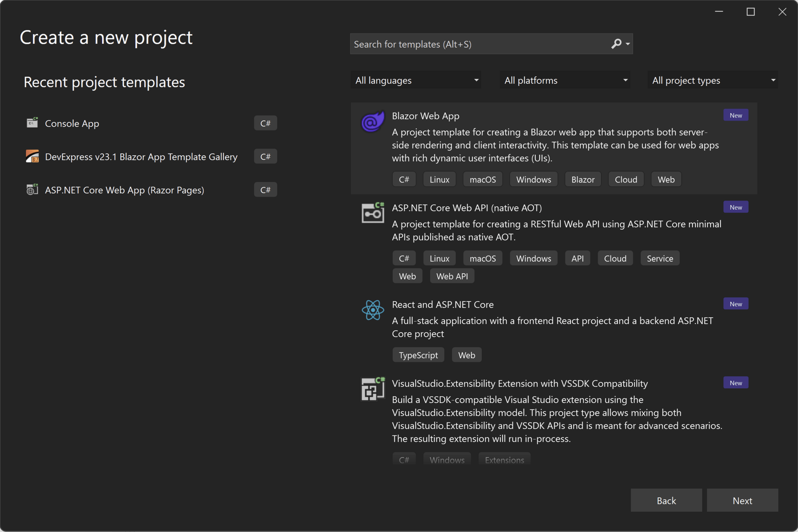
Task: Select the React and ASP.NET Core template title
Action: [442, 304]
